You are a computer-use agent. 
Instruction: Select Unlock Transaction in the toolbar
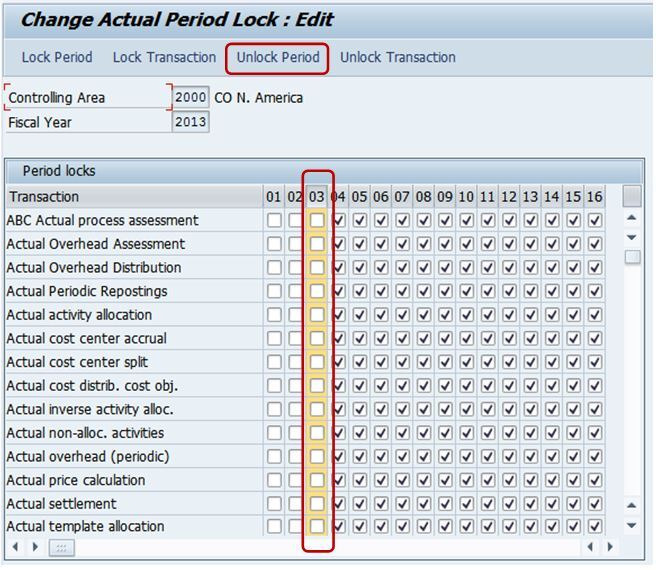coord(398,57)
